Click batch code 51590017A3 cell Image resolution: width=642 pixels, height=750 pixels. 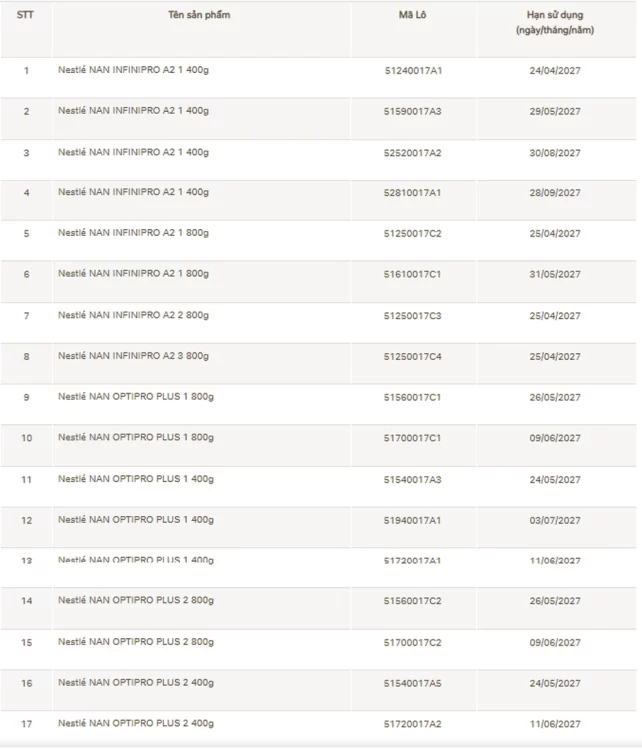413,111
